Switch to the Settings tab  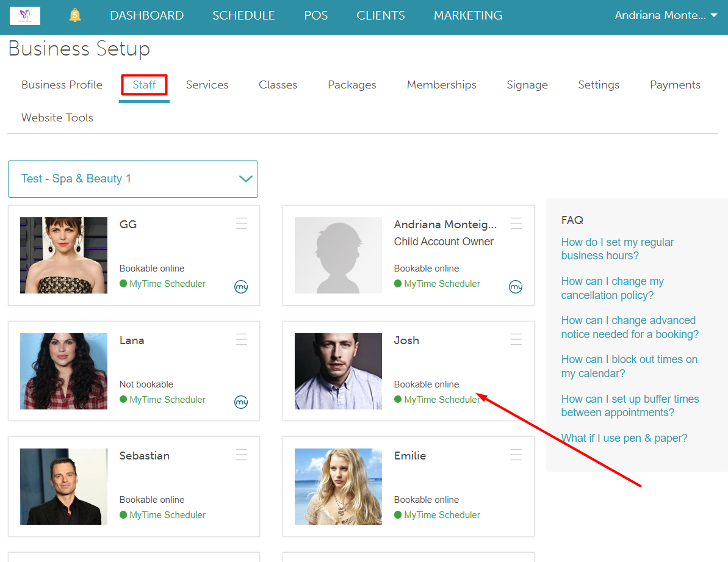(x=599, y=85)
